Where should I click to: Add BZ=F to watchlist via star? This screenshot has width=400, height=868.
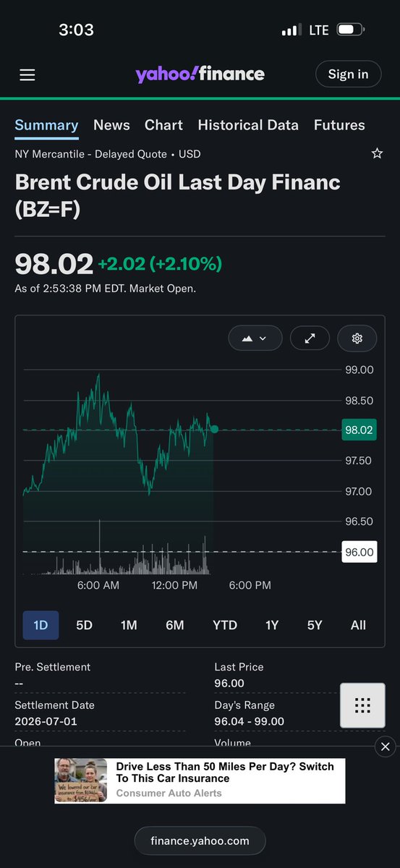[x=376, y=153]
